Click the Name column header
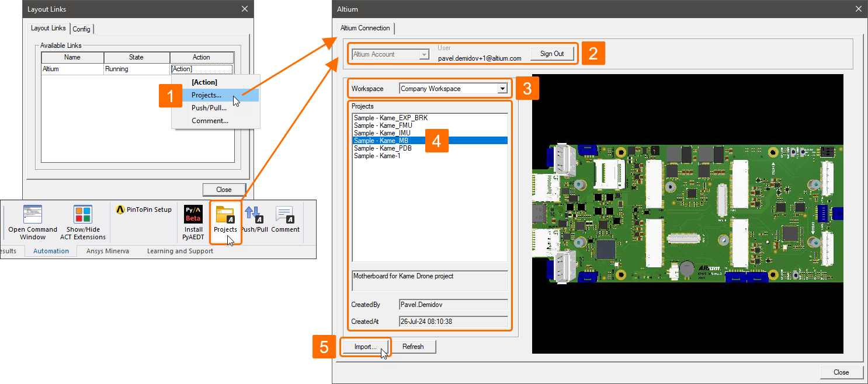868x384 pixels. pos(72,57)
